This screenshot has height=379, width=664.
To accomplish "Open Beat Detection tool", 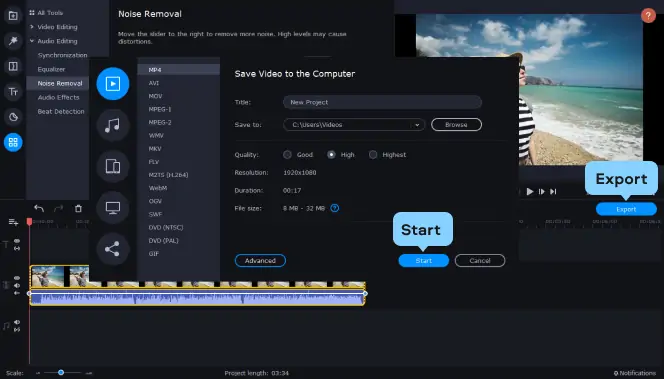I will tap(61, 111).
